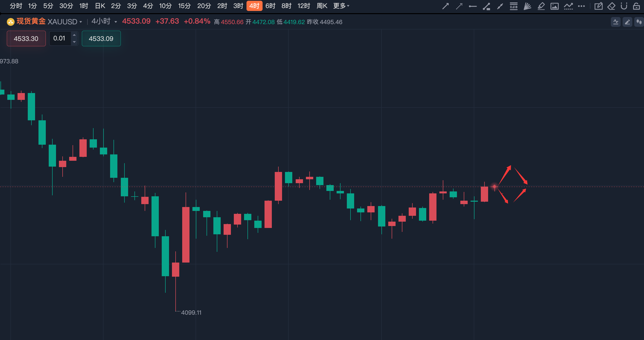The width and height of the screenshot is (644, 340).
Task: Click the buy price 4533.09 button
Action: [101, 38]
